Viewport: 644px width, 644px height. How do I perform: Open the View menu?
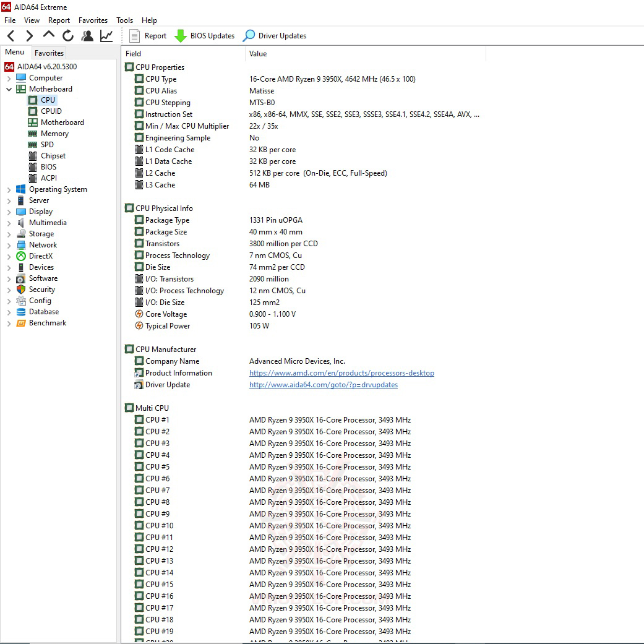tap(32, 20)
